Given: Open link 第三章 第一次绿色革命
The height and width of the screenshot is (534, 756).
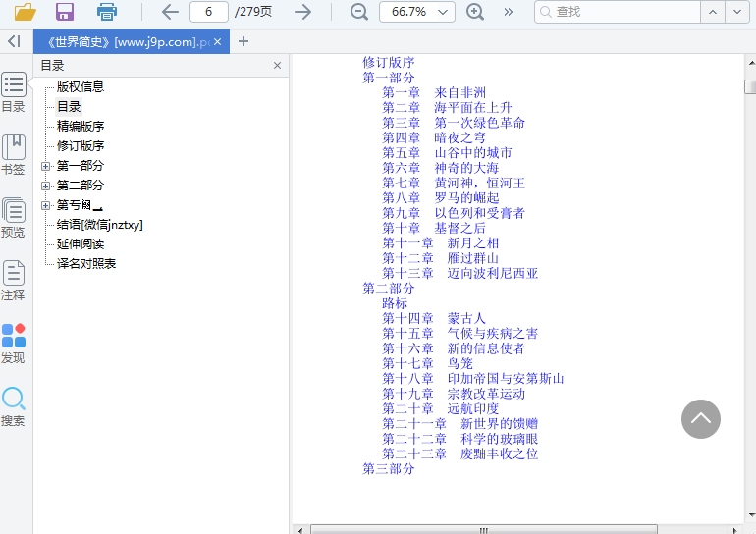Looking at the screenshot, I should point(454,123).
